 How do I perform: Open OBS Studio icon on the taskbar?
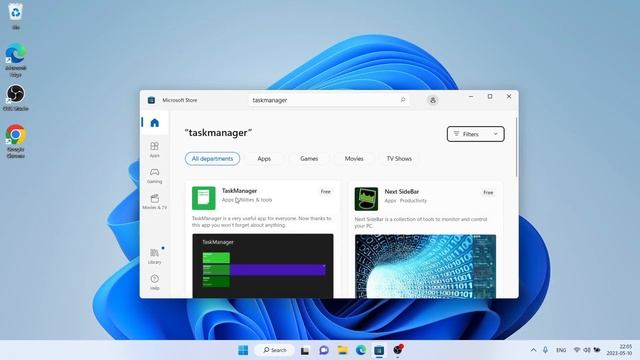pos(398,350)
